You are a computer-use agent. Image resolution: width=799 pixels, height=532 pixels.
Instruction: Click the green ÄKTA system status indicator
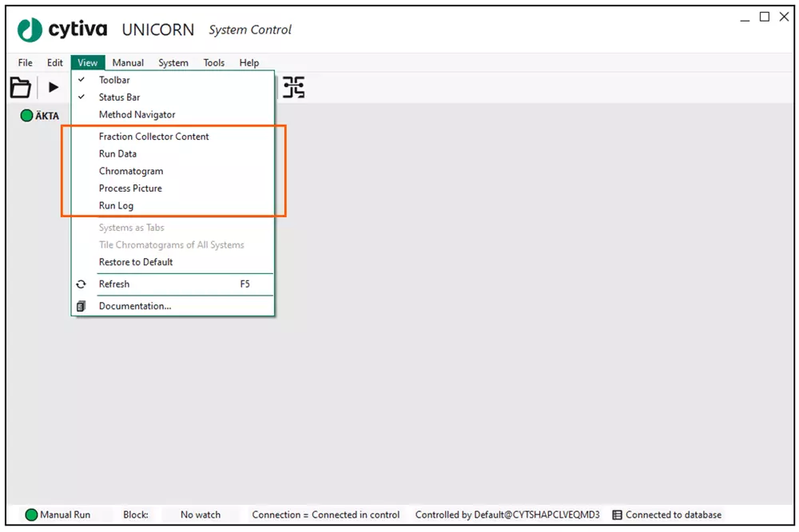pyautogui.click(x=26, y=115)
